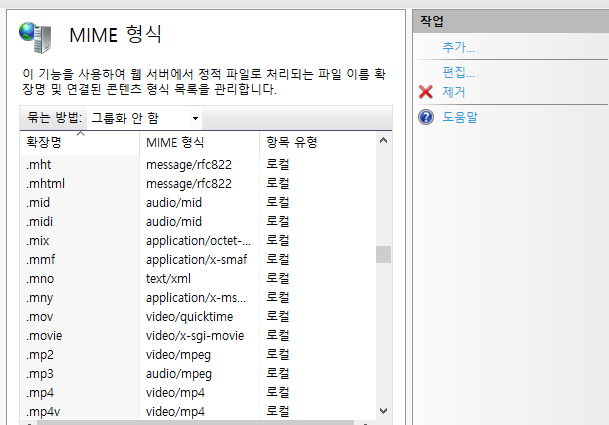Click the vertical scrollbar thumb
The width and height of the screenshot is (609, 425).
point(383,254)
